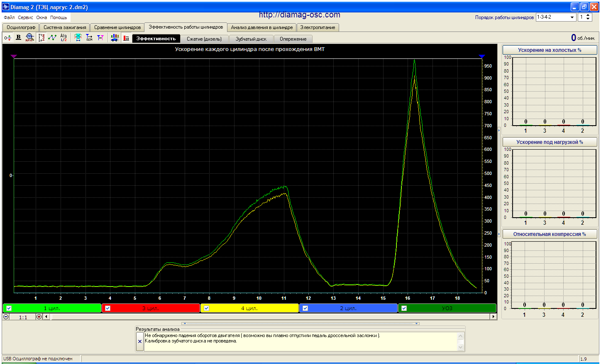
Task: Click the green 1 цил. color bar
Action: [52, 308]
